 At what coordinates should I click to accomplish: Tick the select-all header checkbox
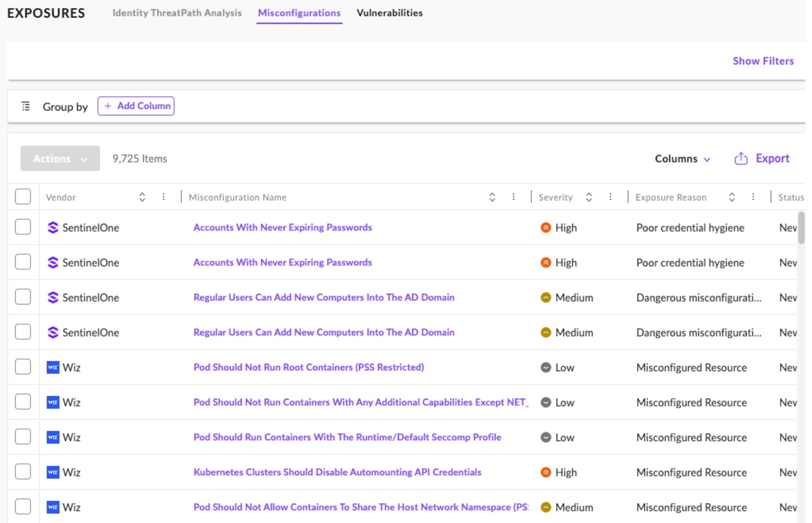coord(23,196)
